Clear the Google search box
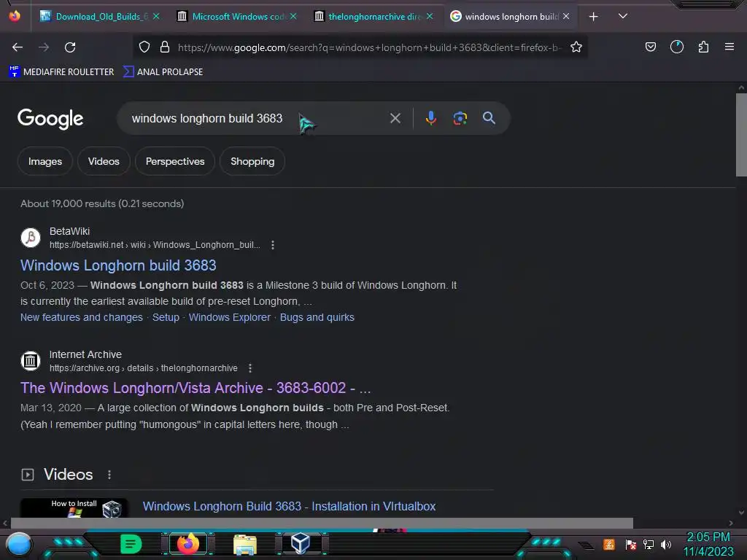The height and width of the screenshot is (560, 747). (x=395, y=118)
